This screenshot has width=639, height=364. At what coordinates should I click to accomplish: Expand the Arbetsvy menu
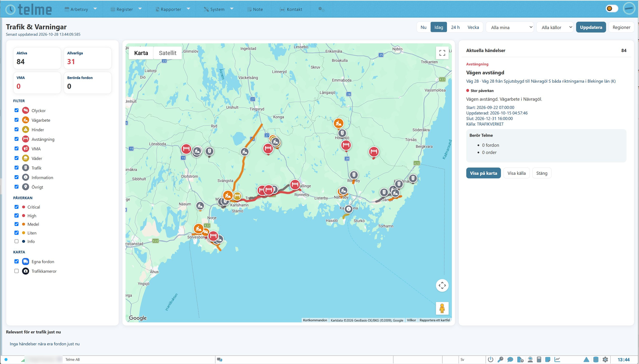[x=81, y=9]
